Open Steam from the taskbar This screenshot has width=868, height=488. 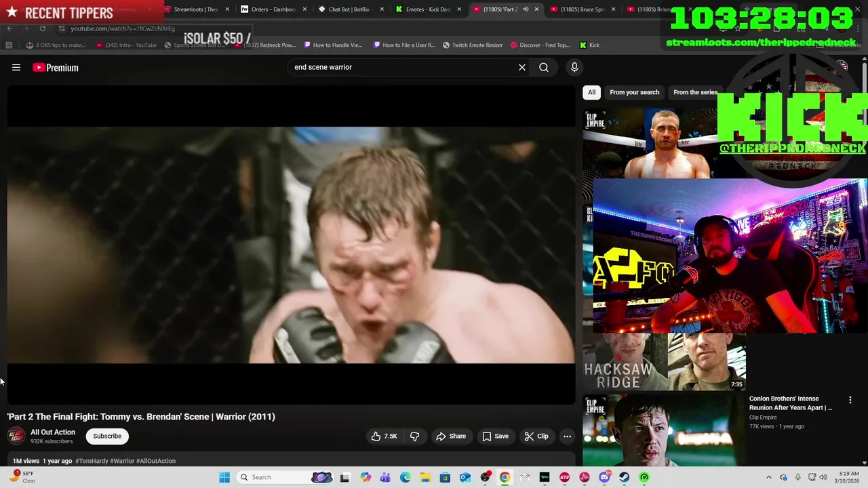[x=624, y=477]
